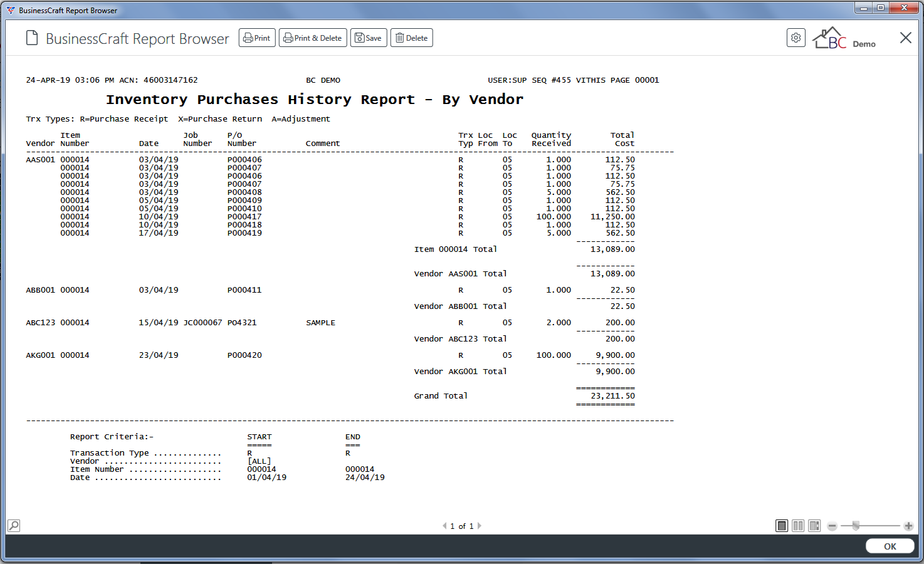Click the Total Cost column header
The height and width of the screenshot is (564, 924).
[x=622, y=139]
